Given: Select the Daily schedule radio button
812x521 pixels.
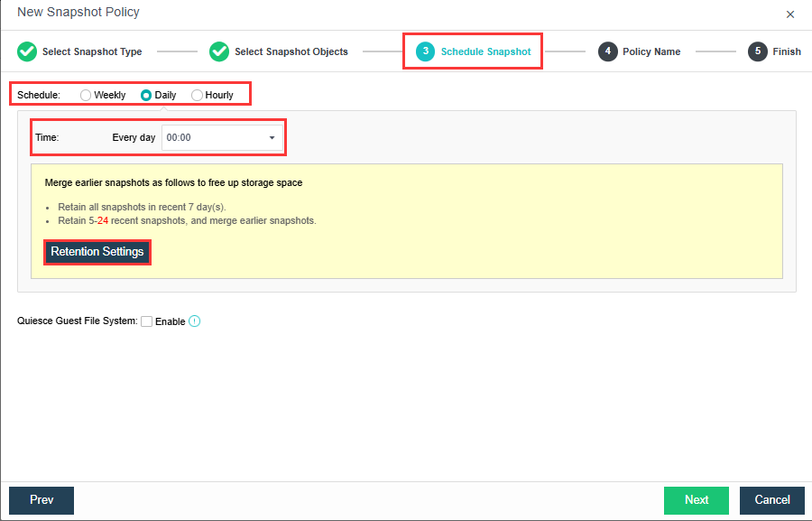Looking at the screenshot, I should point(146,95).
